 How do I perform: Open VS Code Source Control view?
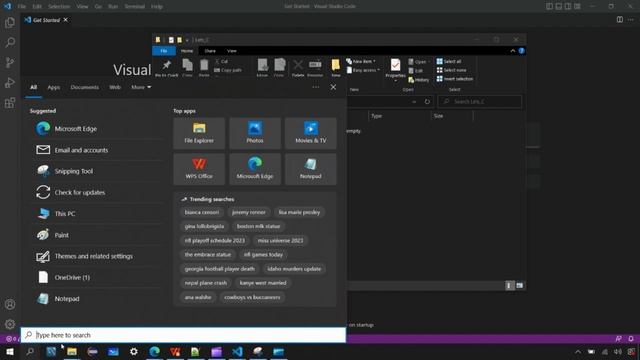click(10, 62)
